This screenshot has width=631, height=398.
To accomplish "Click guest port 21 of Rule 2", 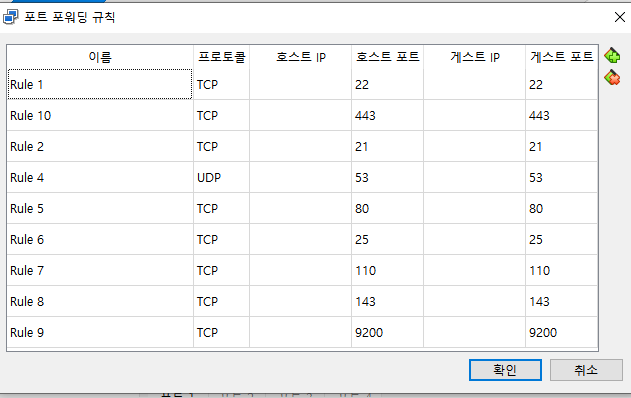I will click(x=561, y=146).
